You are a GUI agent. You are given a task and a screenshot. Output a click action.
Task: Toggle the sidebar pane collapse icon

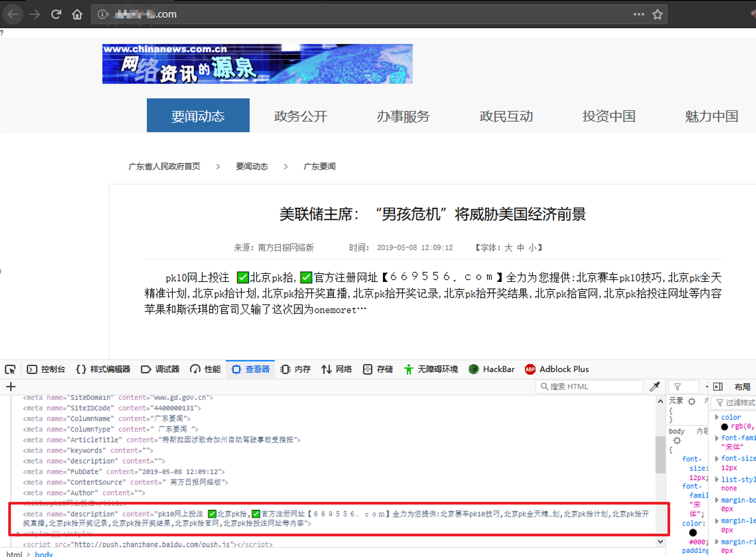pos(718,387)
